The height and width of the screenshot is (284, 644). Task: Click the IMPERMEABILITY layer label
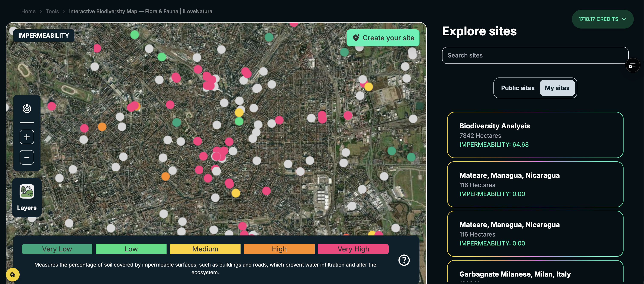point(44,35)
